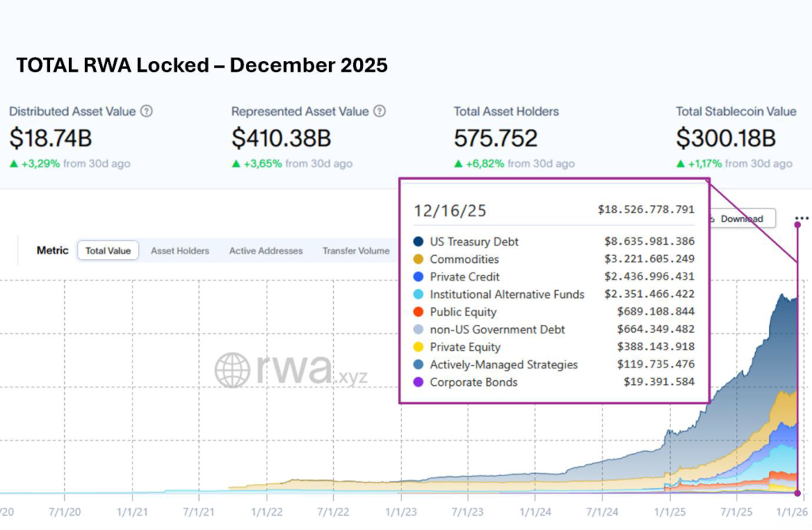Click the green arrow under Distributed Asset Value
This screenshot has width=812, height=530.
coord(14,164)
